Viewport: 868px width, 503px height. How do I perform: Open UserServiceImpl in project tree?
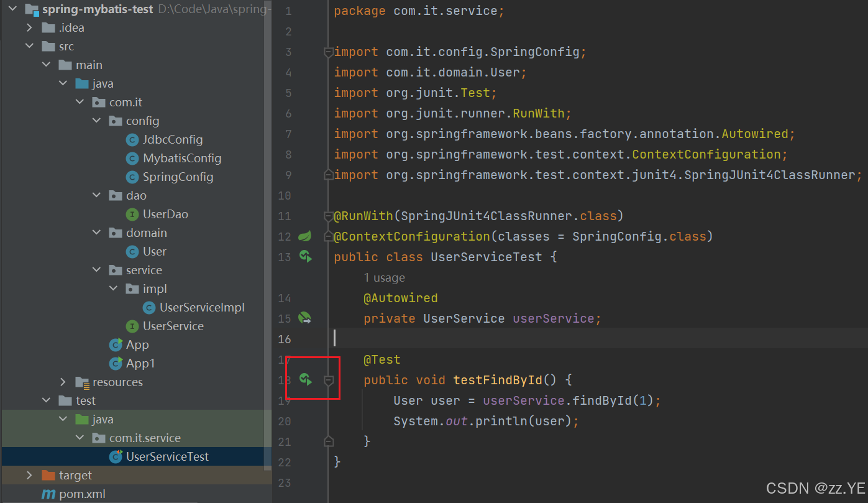click(x=202, y=308)
